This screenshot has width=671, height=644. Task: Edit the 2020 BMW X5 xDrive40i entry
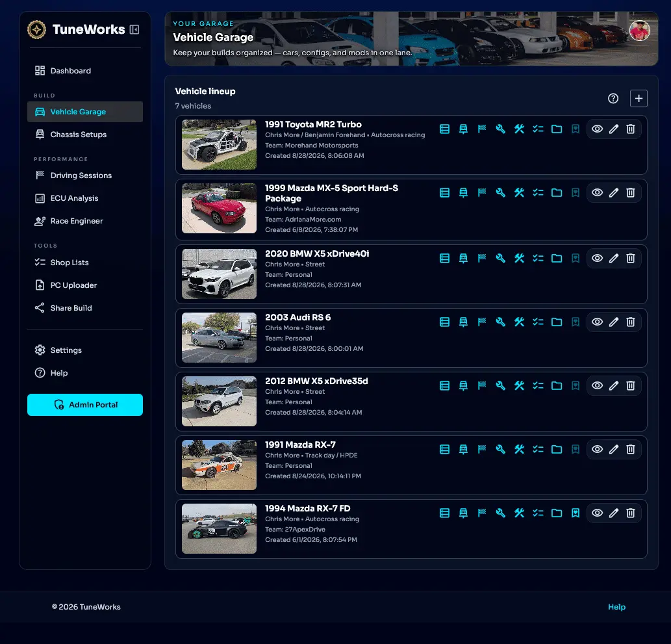(614, 258)
